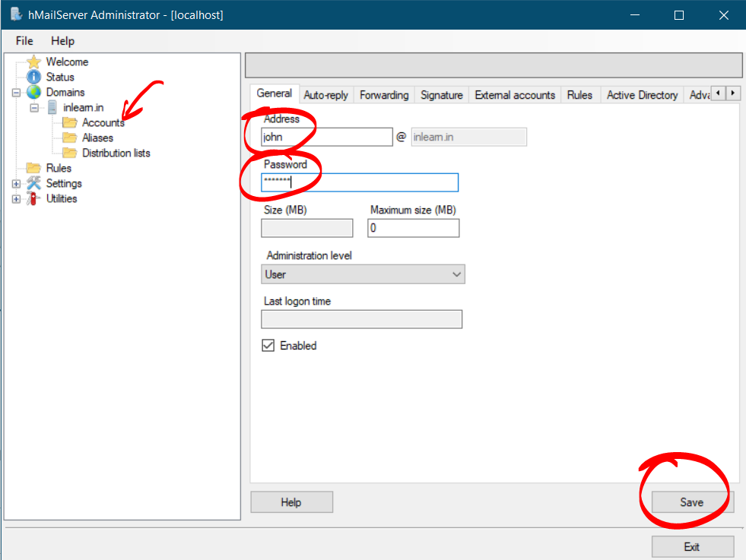This screenshot has width=746, height=560.
Task: Click the Password input field
Action: tap(360, 182)
